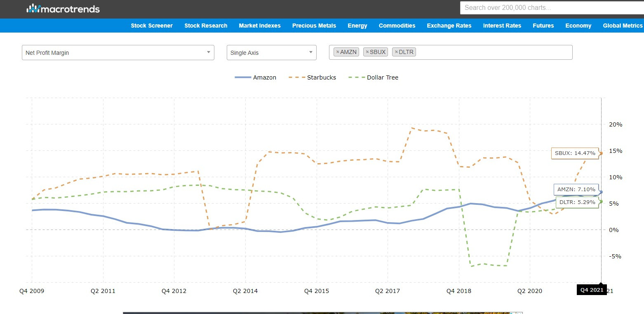Click the macrotrends logo
644x314 pixels.
[63, 8]
